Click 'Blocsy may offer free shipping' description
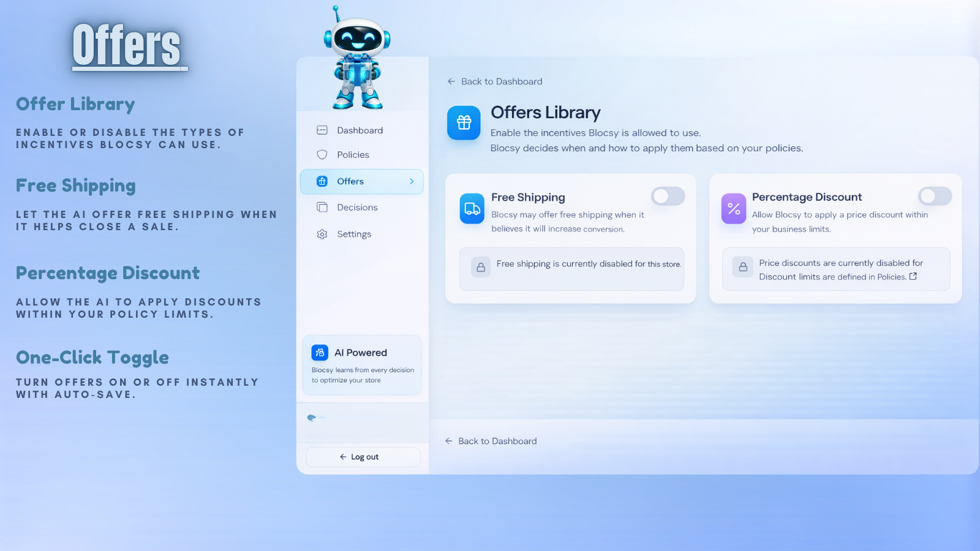The image size is (980, 551). (x=568, y=222)
